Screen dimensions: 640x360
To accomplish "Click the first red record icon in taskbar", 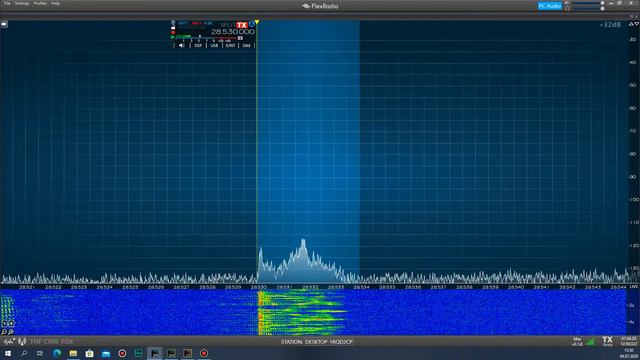I will [x=122, y=353].
